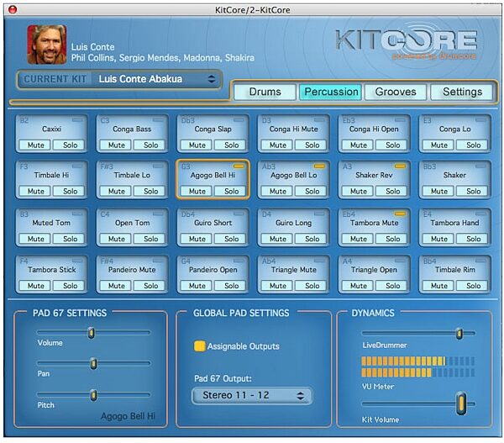504x443 pixels.
Task: Mute the Conga Hi Mute pad
Action: 277,145
